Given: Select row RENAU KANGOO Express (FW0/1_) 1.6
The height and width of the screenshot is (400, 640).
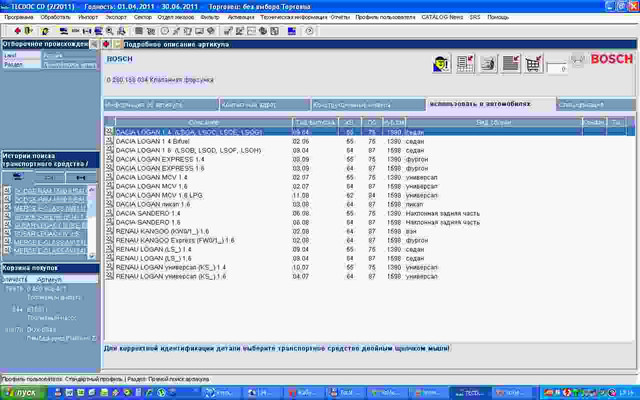Looking at the screenshot, I should [x=369, y=240].
